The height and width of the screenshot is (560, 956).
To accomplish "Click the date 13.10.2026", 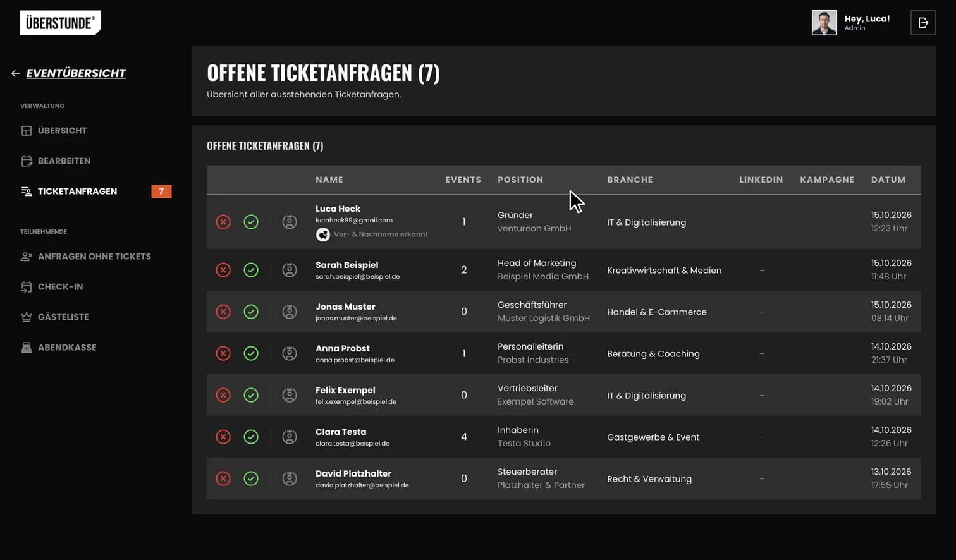I will tap(892, 472).
